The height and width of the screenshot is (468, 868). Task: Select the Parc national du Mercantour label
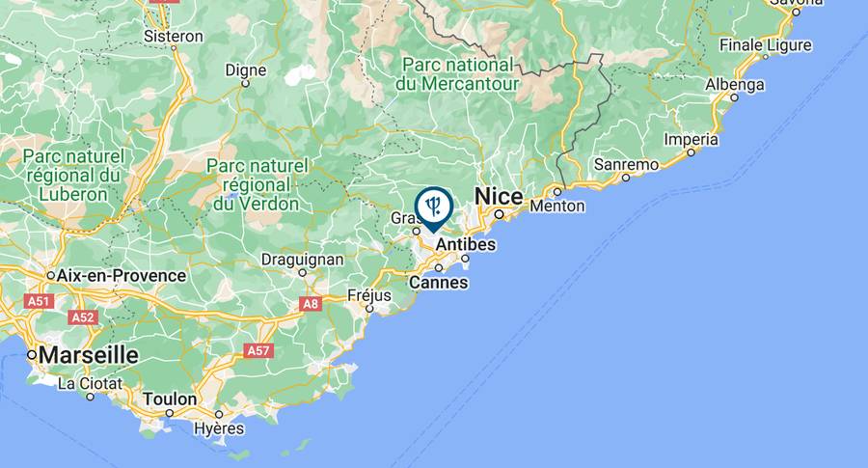click(458, 74)
